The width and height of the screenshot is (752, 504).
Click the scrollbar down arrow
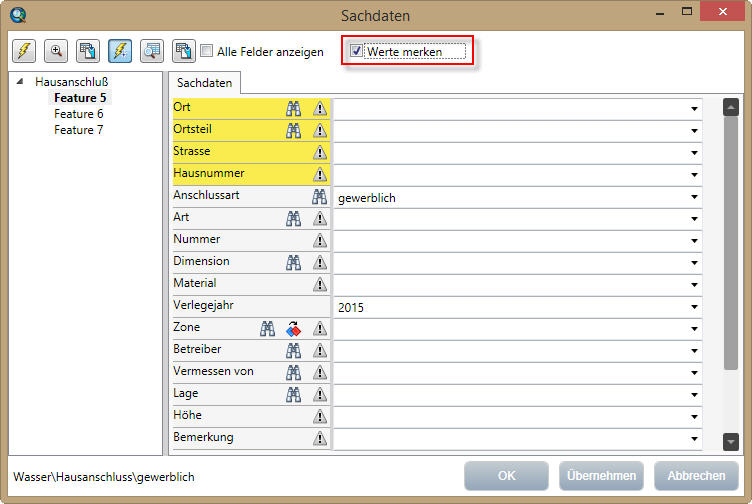point(730,441)
